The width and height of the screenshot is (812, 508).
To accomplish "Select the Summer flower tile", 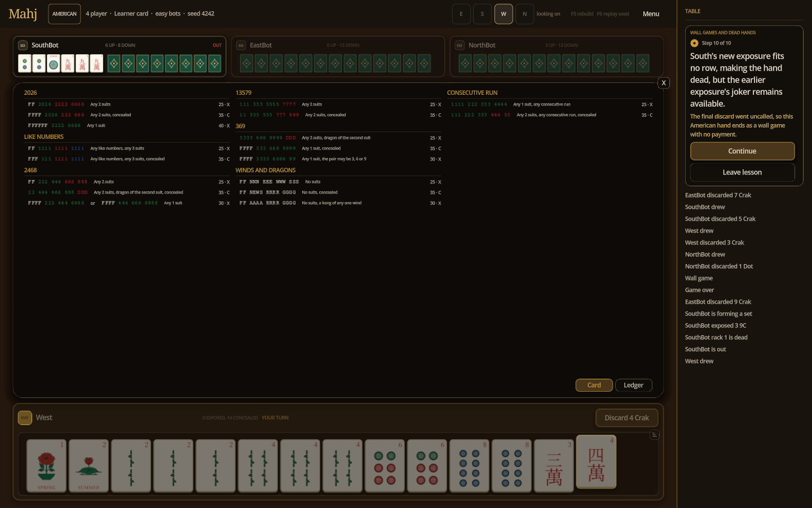I will tap(89, 466).
